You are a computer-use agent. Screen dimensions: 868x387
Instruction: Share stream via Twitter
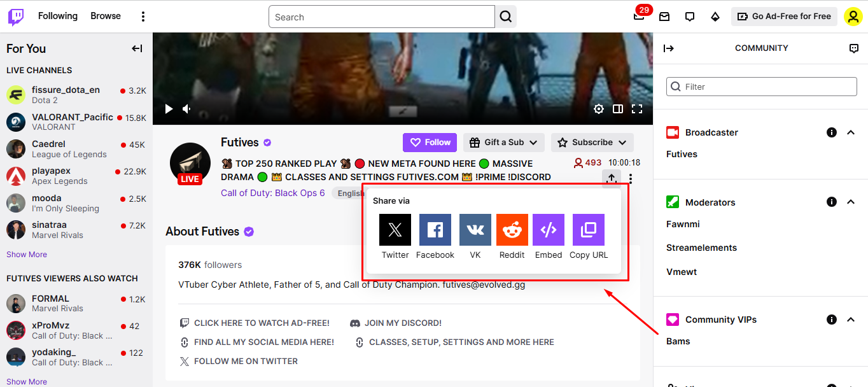pos(395,237)
